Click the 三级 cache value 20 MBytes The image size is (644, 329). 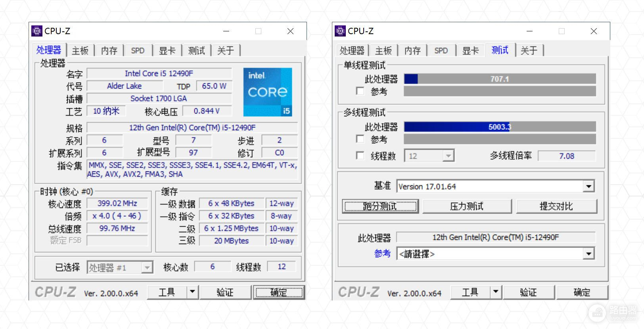pyautogui.click(x=232, y=241)
